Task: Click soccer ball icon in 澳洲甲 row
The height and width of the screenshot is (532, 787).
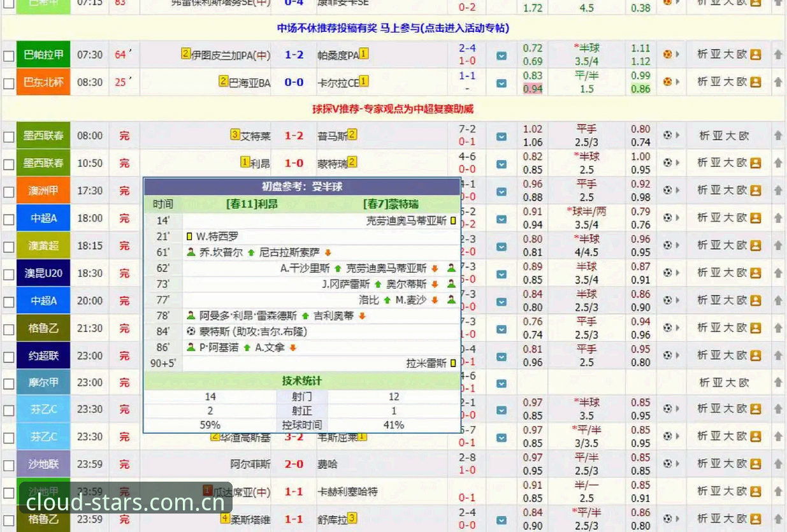Action: click(x=667, y=190)
